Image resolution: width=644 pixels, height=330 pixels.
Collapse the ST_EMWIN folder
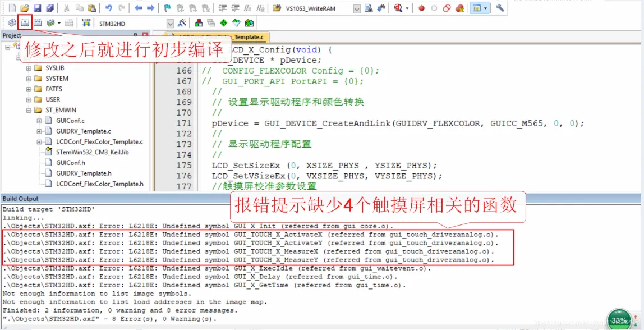(x=29, y=110)
